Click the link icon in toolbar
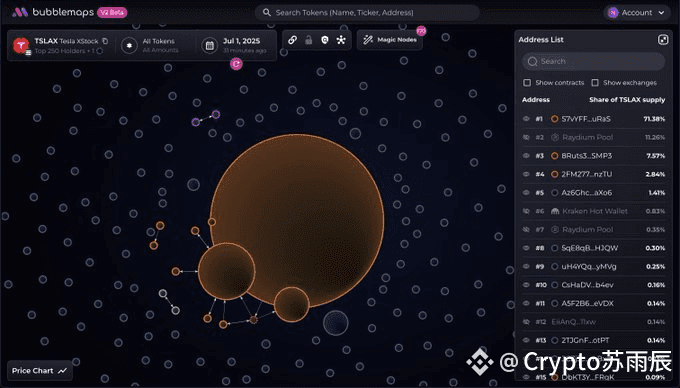Viewport: 680px width, 388px height. click(x=292, y=40)
